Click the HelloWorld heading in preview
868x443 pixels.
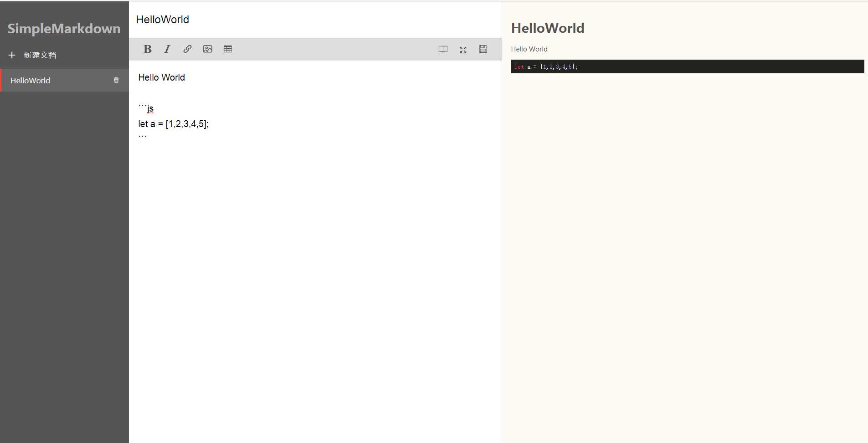[x=548, y=28]
